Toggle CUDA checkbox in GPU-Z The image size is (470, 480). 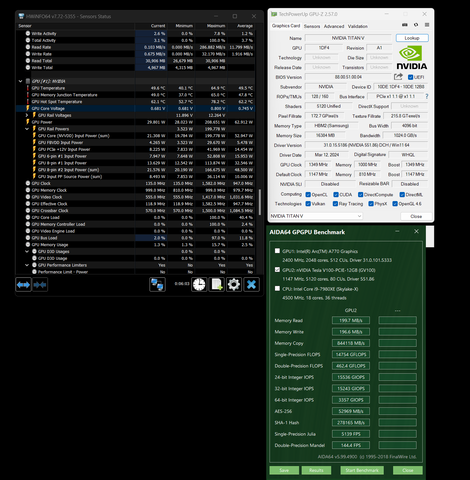[336, 195]
